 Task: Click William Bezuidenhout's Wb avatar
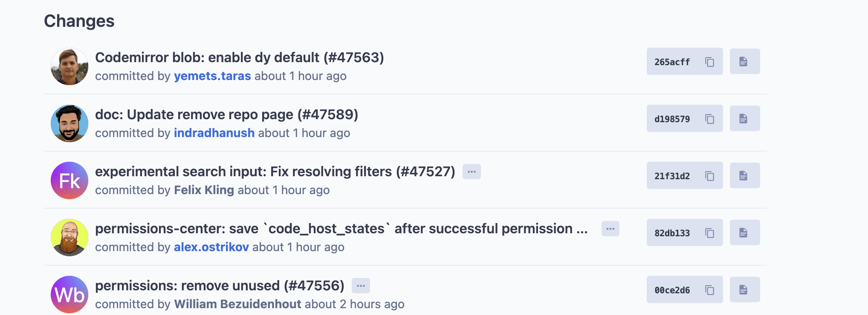click(x=69, y=294)
